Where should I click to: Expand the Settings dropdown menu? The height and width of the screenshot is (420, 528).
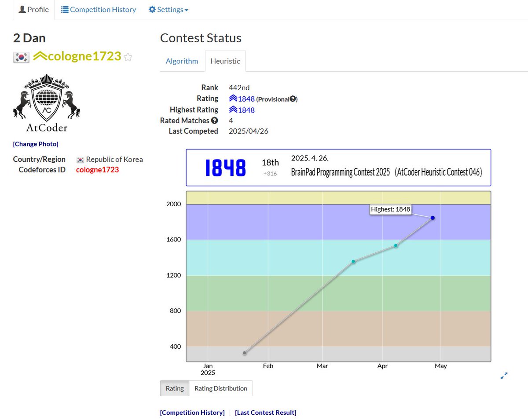click(169, 10)
